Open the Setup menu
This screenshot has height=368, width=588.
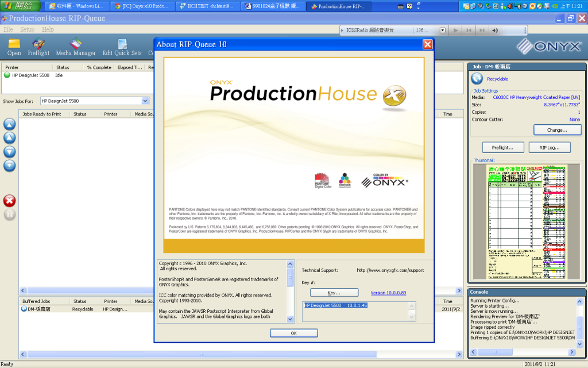[x=25, y=29]
